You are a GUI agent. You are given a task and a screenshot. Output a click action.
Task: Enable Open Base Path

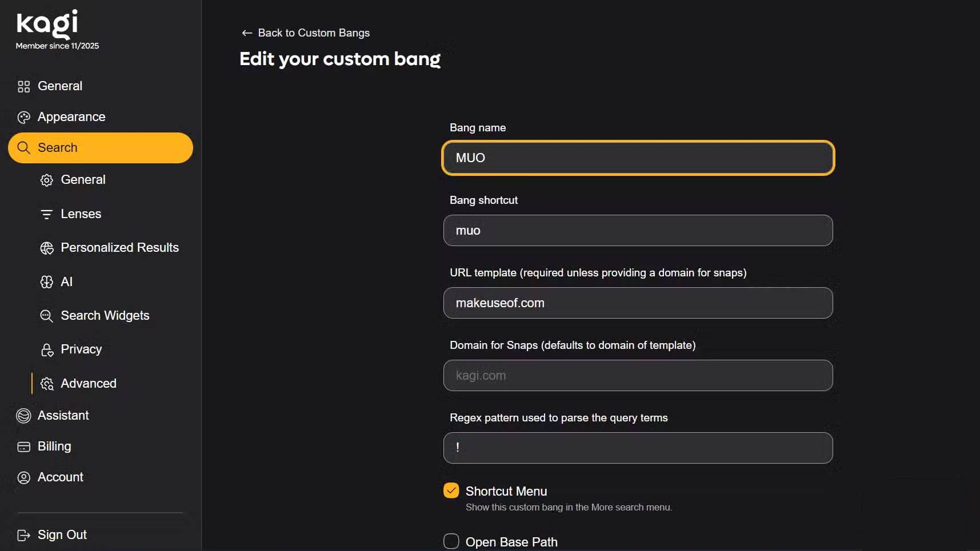coord(451,541)
